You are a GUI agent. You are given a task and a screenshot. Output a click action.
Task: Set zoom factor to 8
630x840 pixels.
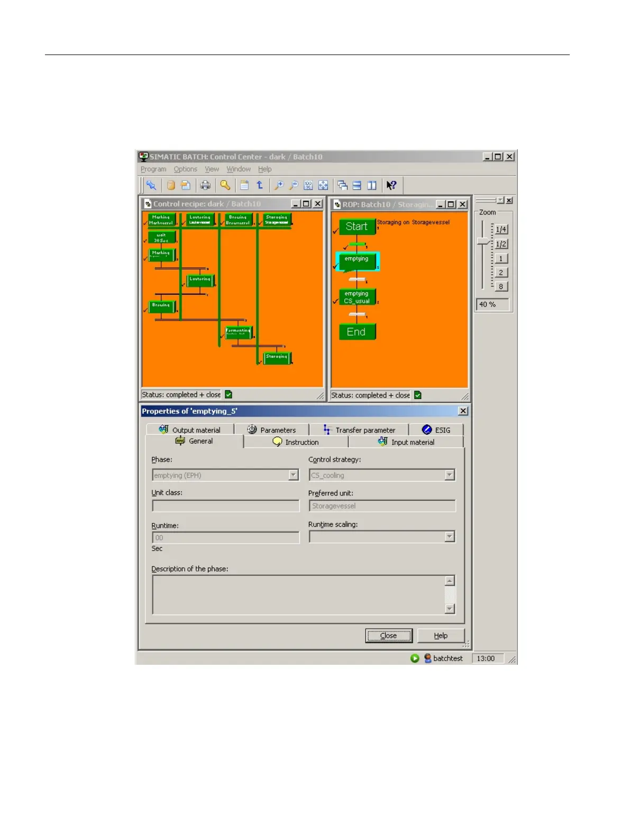tap(501, 286)
